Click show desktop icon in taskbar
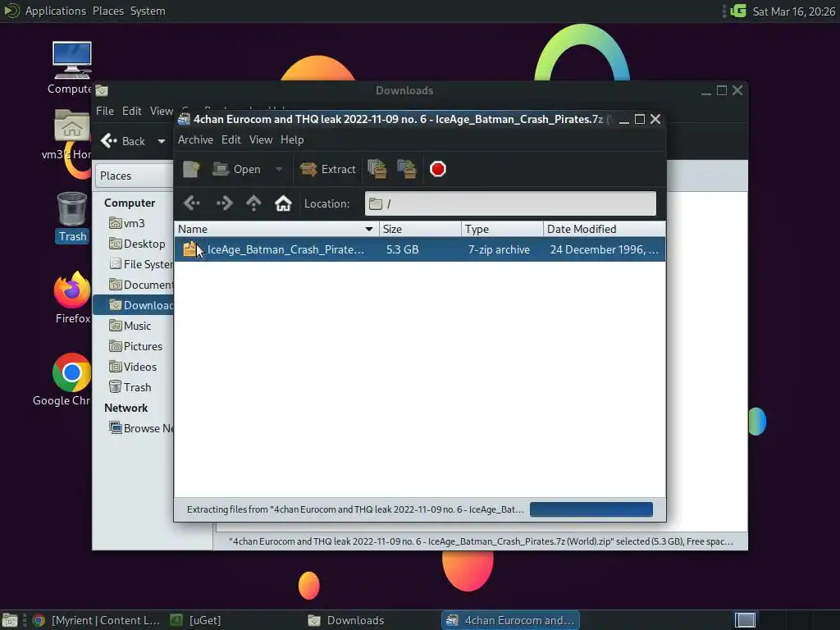840x630 pixels. point(10,620)
